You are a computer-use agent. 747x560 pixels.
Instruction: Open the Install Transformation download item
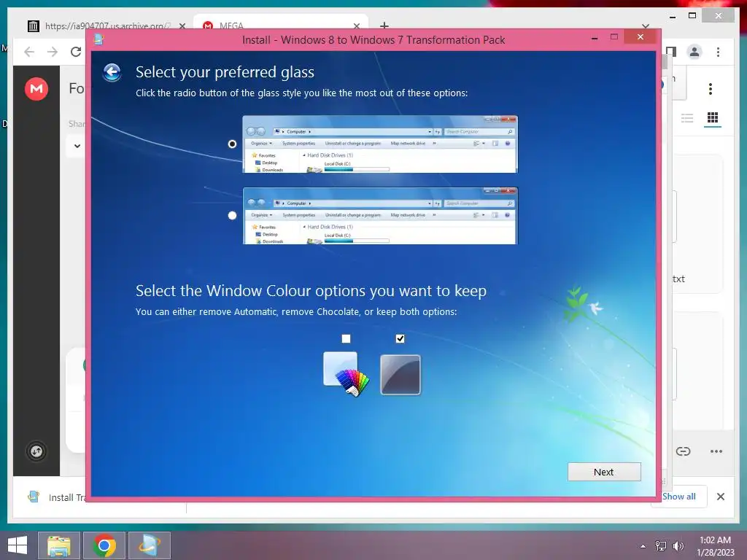coord(57,497)
